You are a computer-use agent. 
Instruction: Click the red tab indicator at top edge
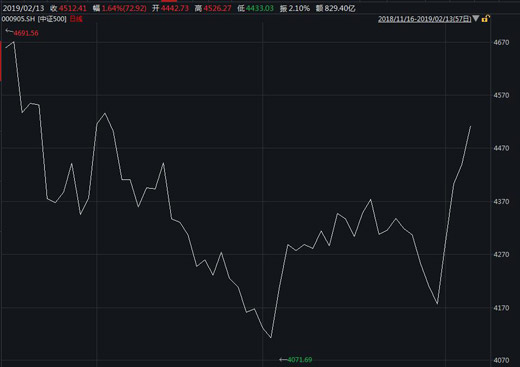coord(169,1)
